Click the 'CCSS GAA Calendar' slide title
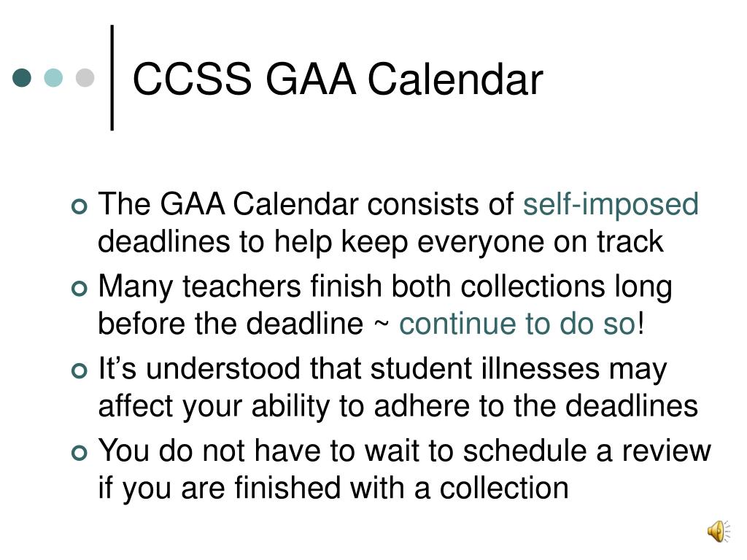The height and width of the screenshot is (560, 747). coord(338,79)
